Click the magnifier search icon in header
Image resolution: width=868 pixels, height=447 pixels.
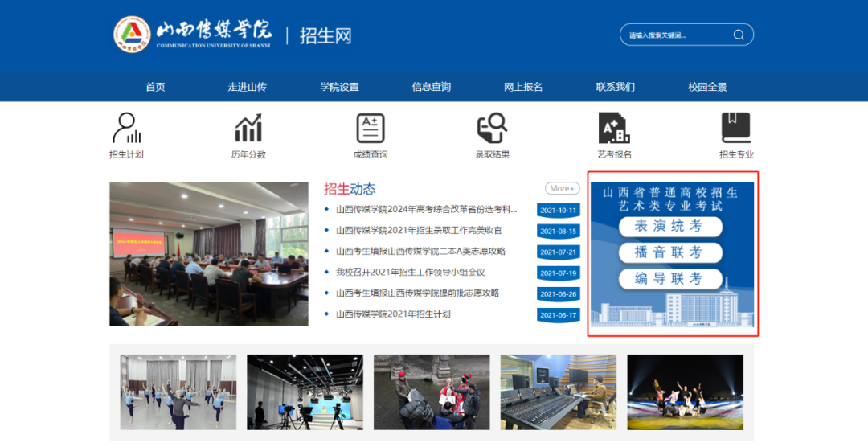coord(739,35)
